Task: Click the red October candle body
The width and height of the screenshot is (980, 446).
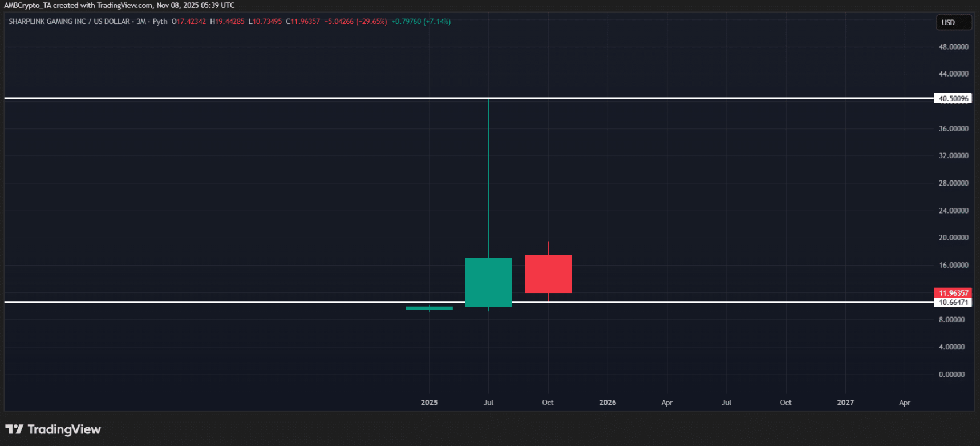Action: coord(548,274)
